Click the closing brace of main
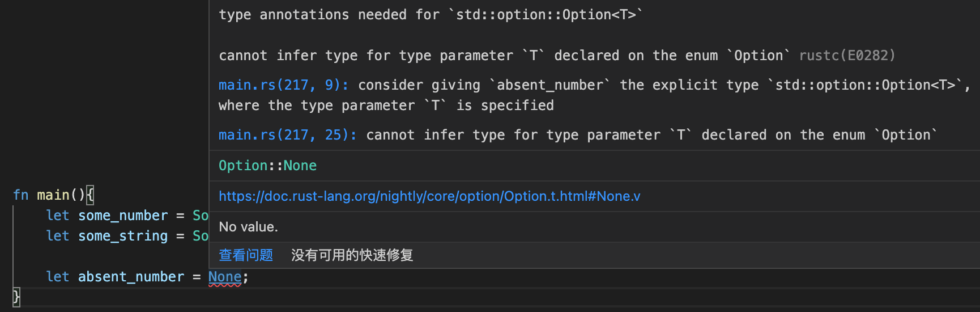The image size is (980, 312). (16, 297)
